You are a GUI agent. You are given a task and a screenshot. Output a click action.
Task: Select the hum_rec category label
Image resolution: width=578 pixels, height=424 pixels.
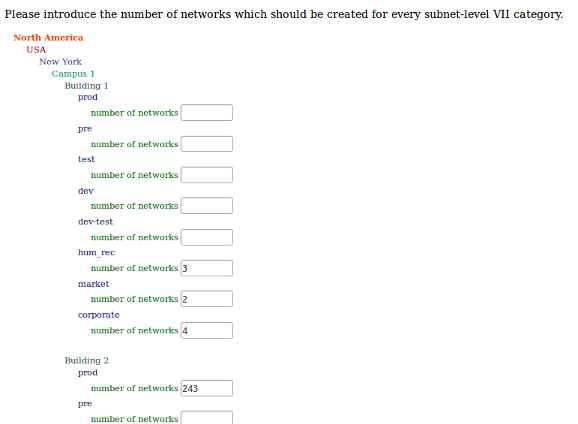(x=97, y=253)
